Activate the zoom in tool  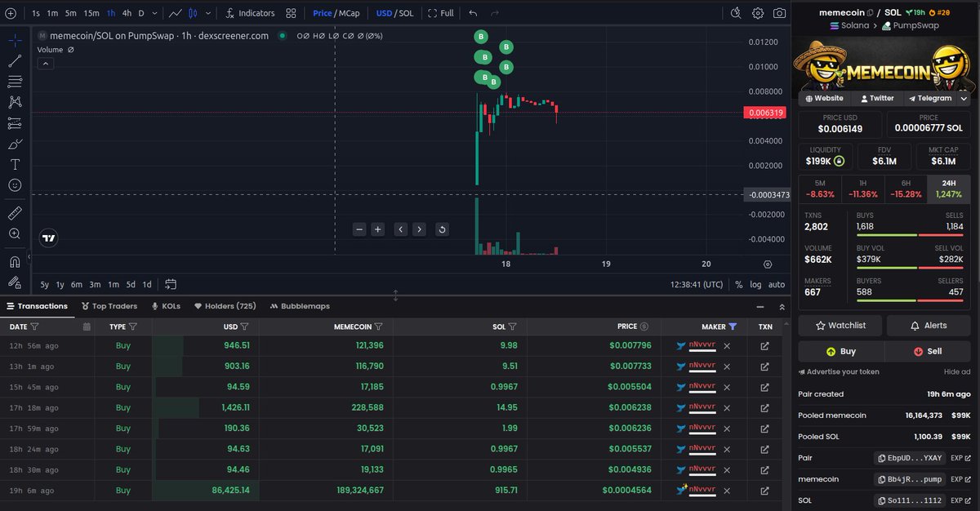[15, 233]
